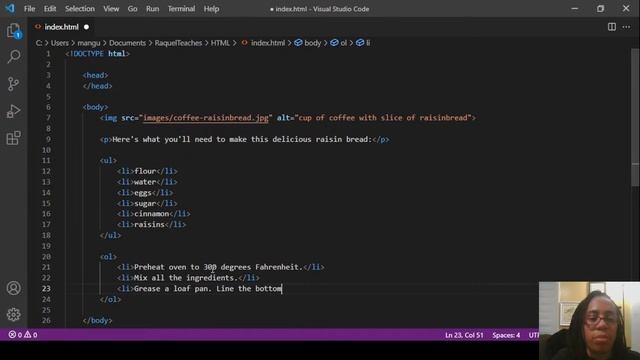
Task: Click the cinnamon list item
Action: (153, 214)
